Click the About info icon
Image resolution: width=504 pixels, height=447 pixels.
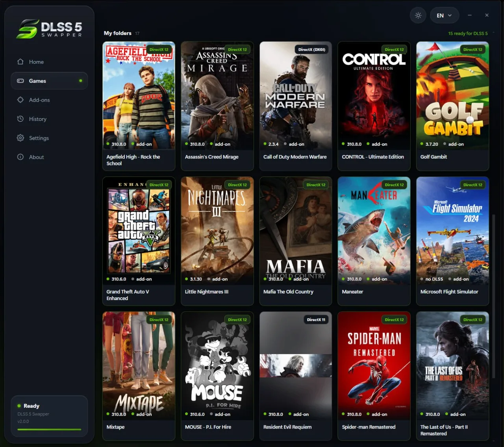[20, 157]
